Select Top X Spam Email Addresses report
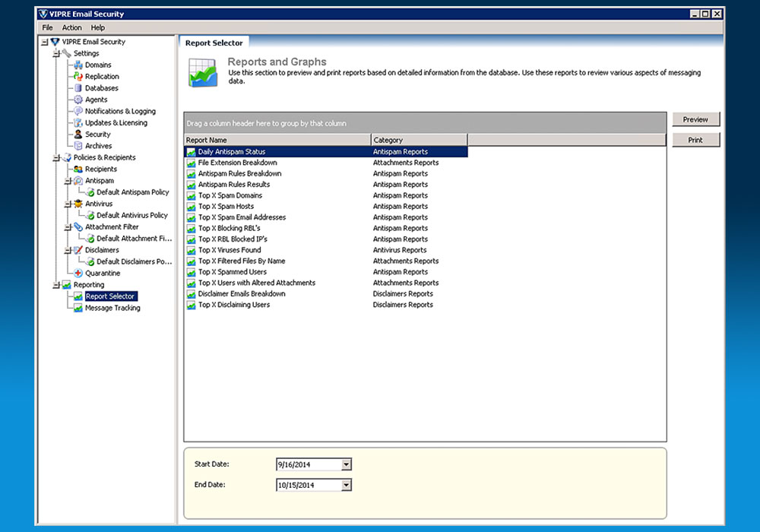The width and height of the screenshot is (760, 532). point(326,217)
